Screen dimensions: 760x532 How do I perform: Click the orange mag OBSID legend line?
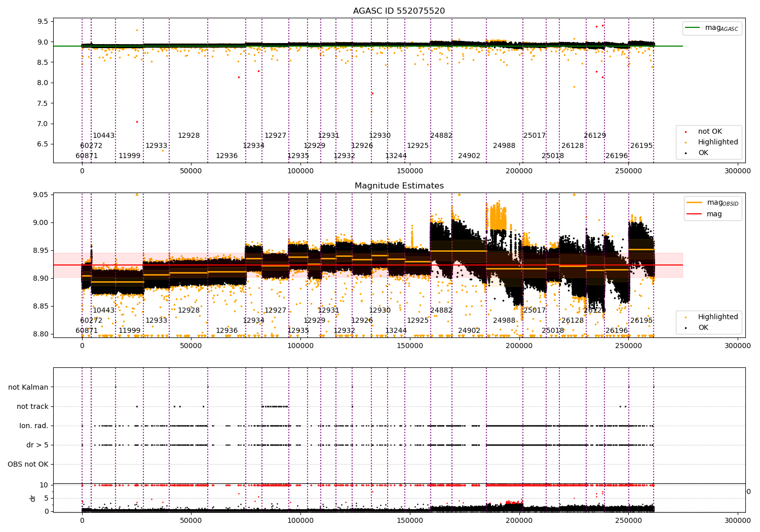coord(694,202)
